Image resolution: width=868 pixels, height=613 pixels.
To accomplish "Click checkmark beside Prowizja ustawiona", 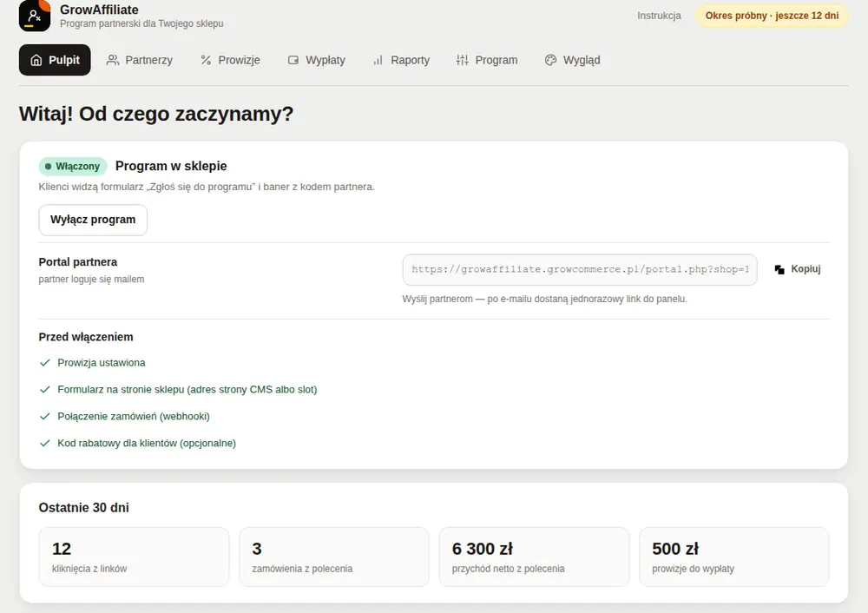I will 45,363.
